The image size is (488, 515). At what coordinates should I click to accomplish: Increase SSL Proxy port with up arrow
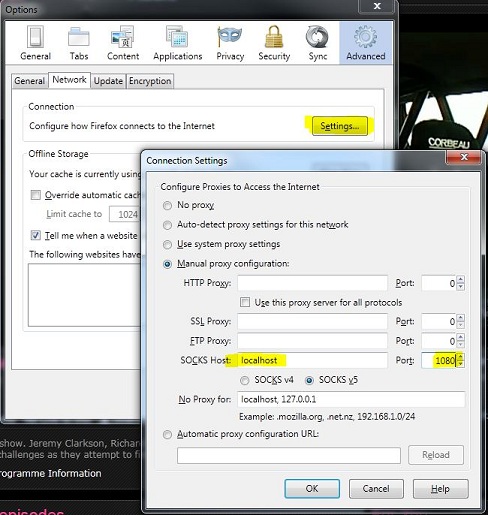tap(461, 318)
